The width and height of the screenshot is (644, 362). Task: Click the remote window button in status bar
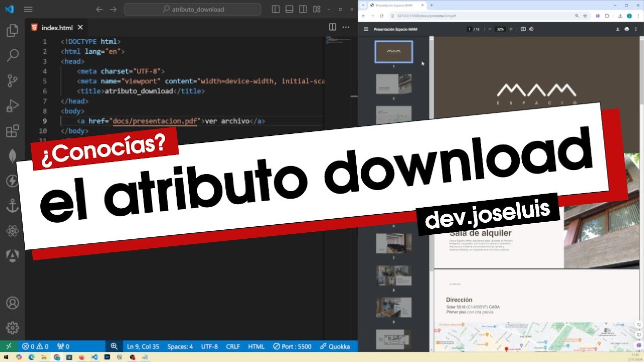[9, 346]
